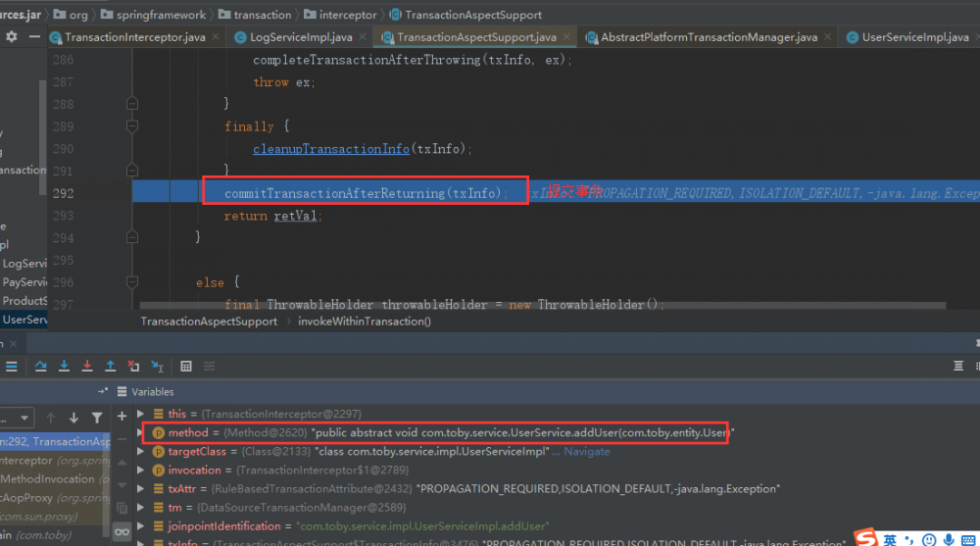Close the TransactionAspectSupport.java tab
Screen dimensions: 980x546
566,37
